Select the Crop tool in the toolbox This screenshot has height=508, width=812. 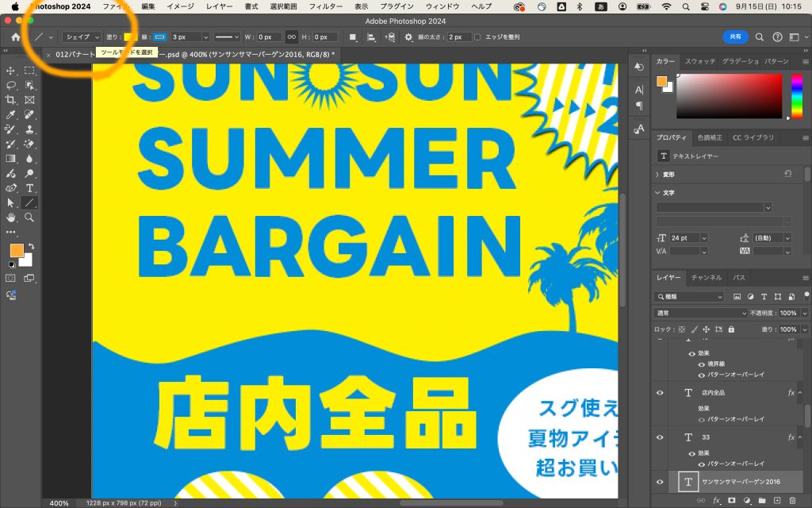(11, 100)
